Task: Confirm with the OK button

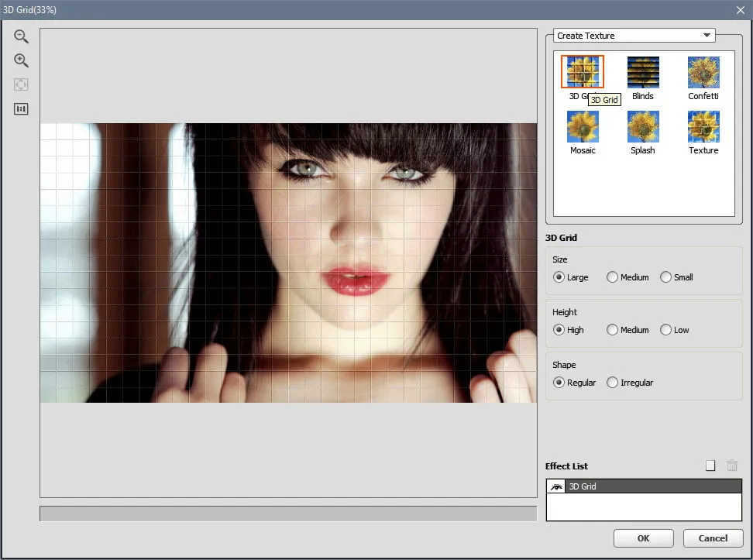Action: pos(644,538)
